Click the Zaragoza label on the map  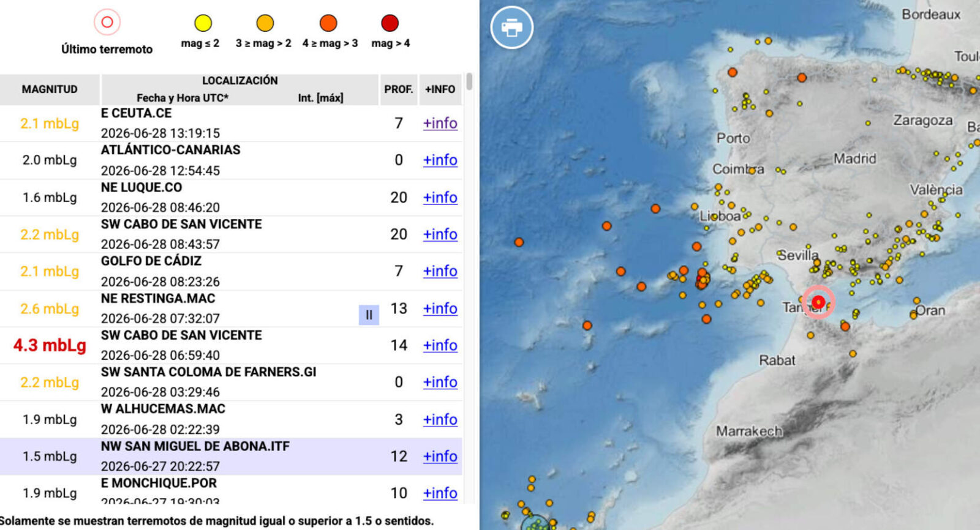(x=923, y=121)
